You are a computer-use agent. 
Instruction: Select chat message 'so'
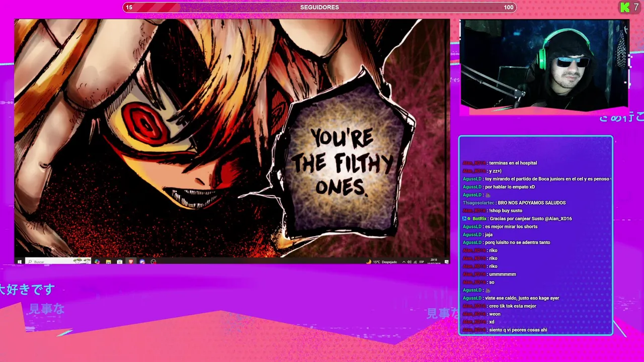(492, 282)
